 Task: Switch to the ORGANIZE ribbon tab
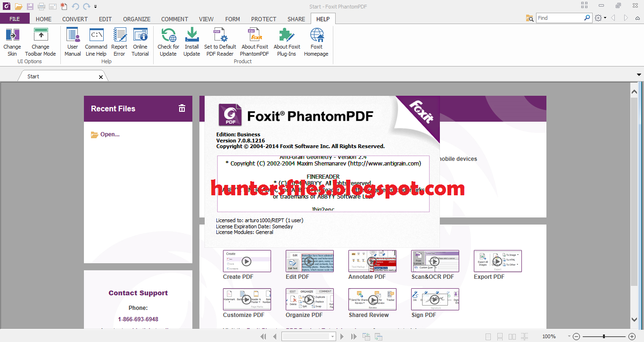tap(137, 19)
